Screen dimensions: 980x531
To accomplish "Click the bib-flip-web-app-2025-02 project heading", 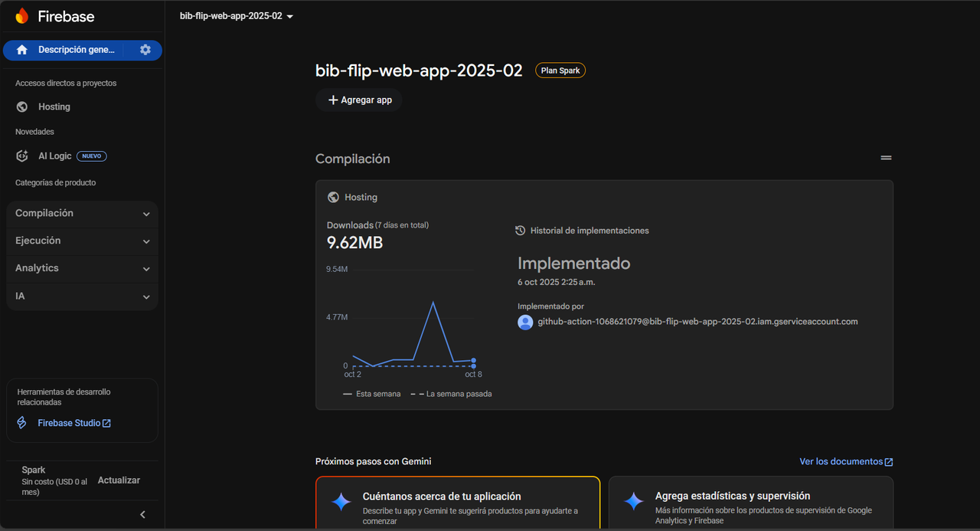I will coord(419,70).
